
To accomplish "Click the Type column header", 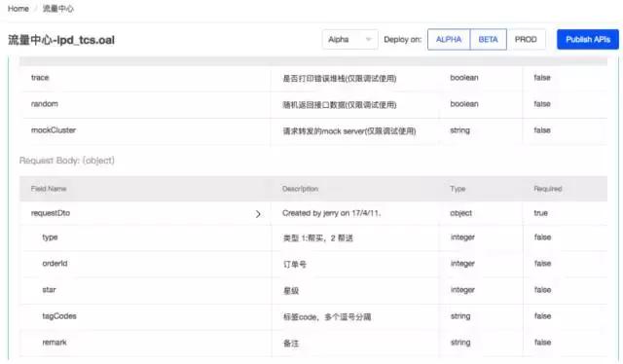I will click(458, 189).
